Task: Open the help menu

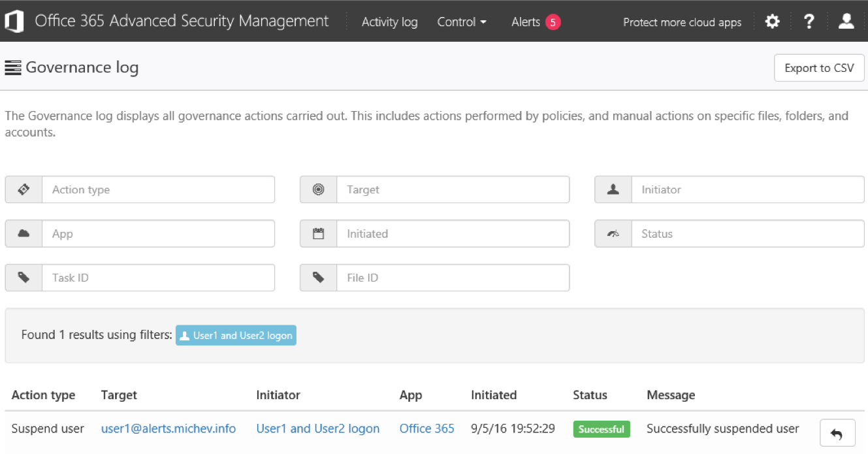Action: point(809,21)
